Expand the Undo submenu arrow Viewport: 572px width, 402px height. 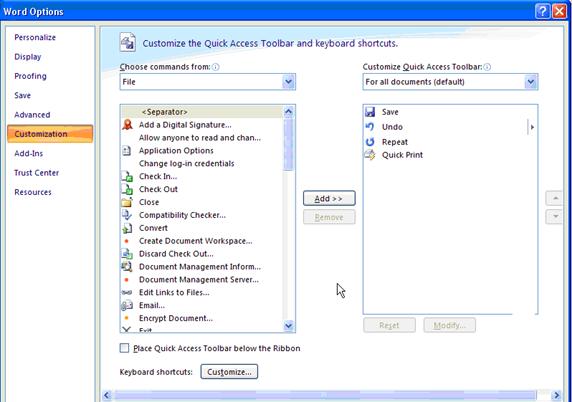coord(532,127)
